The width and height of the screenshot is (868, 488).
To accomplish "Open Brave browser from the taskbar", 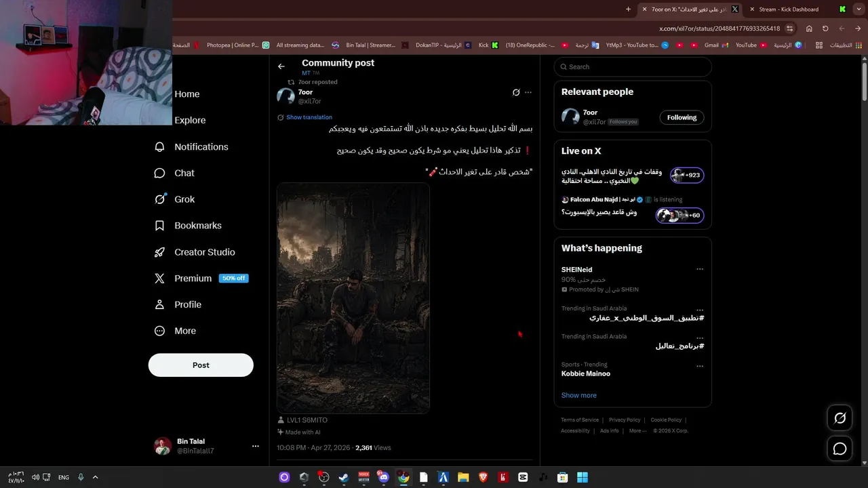I will coord(483,477).
